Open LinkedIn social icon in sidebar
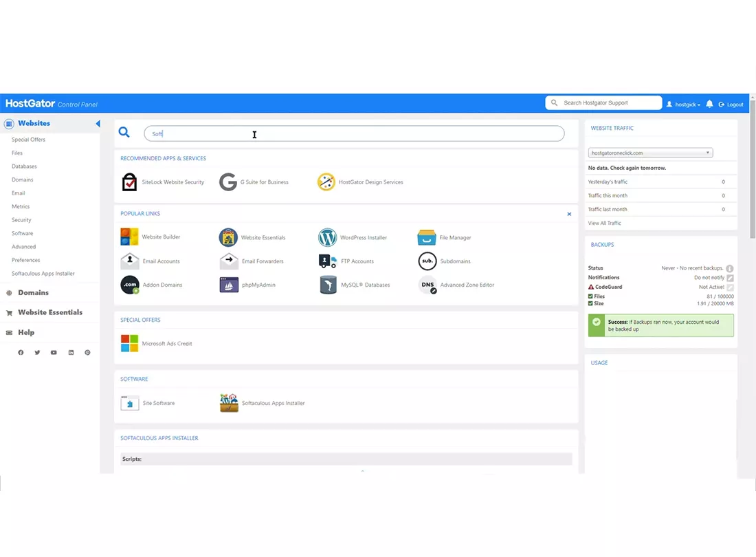Screen dimensions: 756x557 71,353
